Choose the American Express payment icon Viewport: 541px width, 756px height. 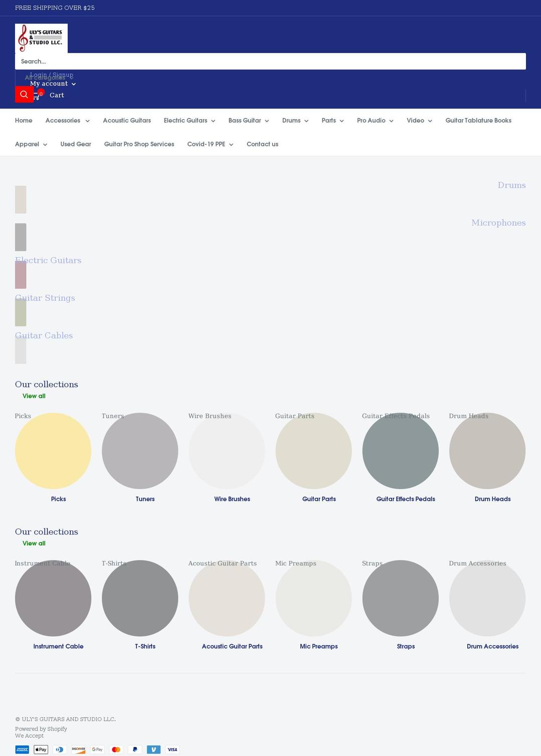[x=22, y=749]
